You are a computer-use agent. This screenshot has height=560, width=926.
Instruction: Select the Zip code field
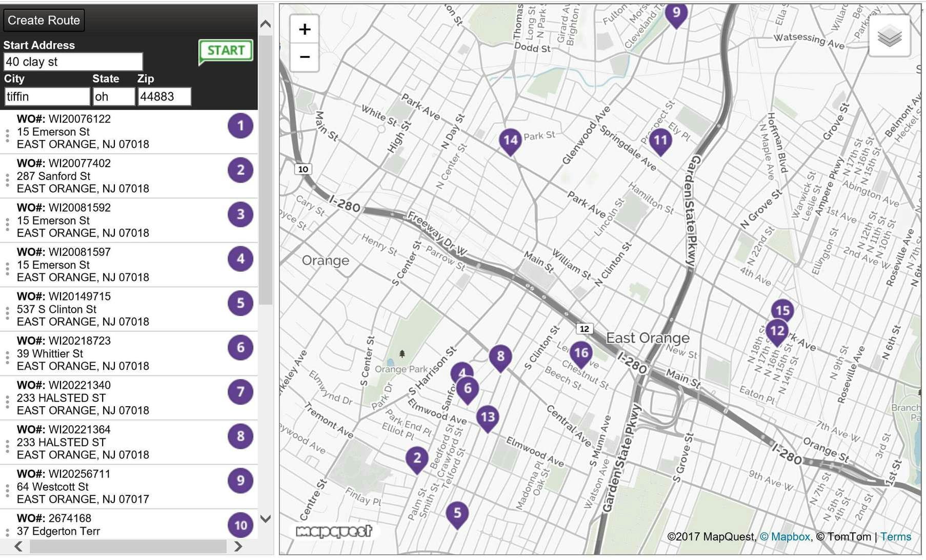(164, 96)
